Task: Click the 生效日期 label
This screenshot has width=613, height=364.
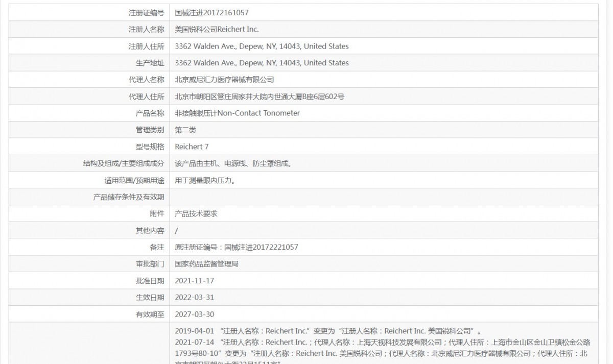Action: pos(150,298)
